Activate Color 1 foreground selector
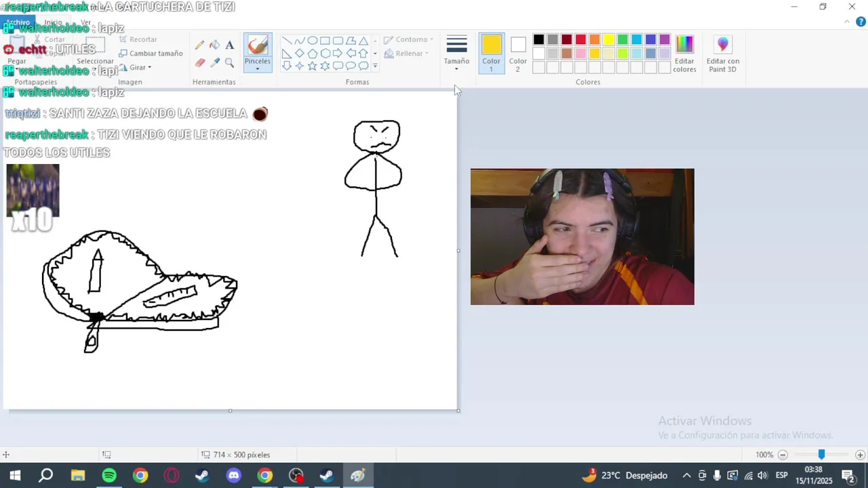 (x=492, y=54)
